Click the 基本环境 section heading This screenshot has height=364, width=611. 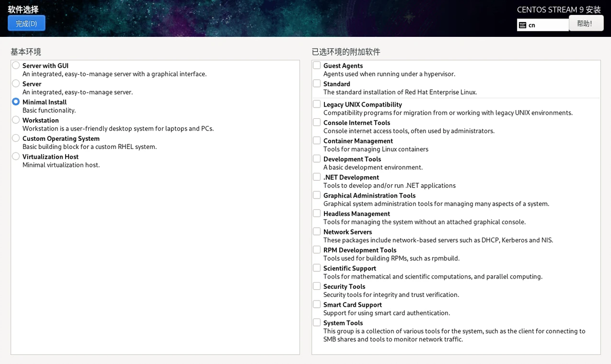26,52
